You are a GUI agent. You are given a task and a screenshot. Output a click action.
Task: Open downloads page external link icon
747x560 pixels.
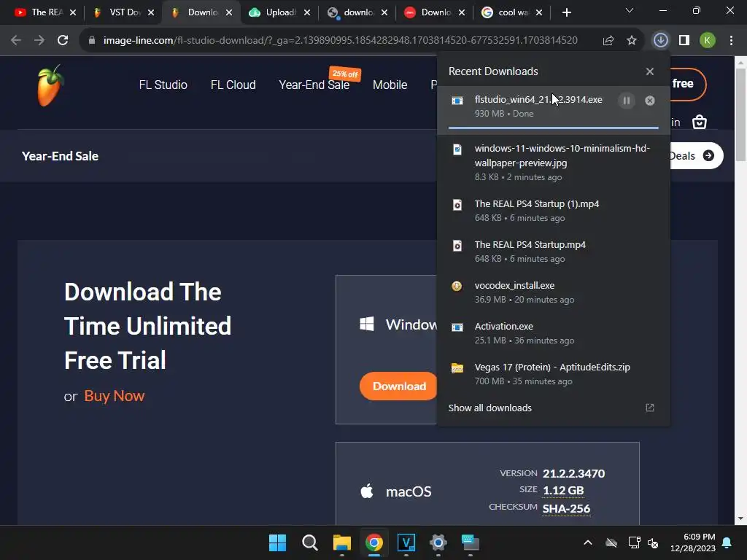[x=650, y=408]
